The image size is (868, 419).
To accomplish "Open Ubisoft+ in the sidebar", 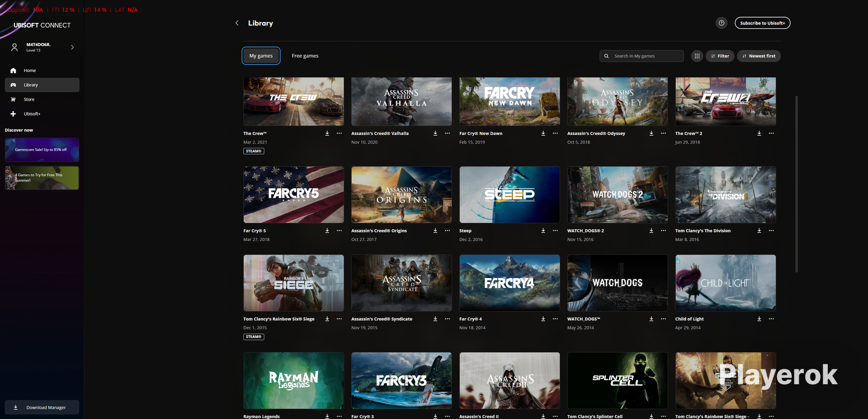I will pos(42,114).
